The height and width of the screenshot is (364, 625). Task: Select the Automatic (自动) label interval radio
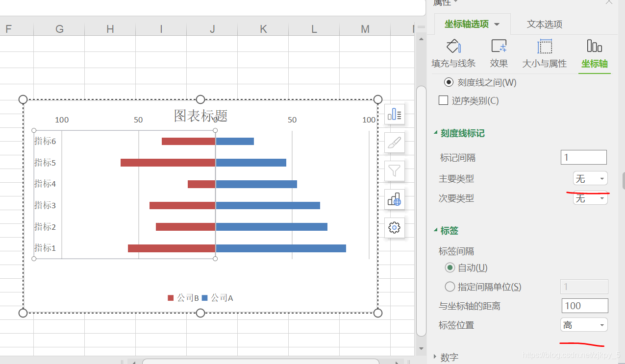coord(450,267)
